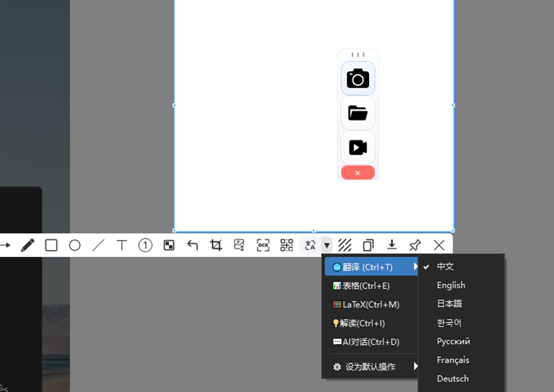Select Deutsch as translation language
This screenshot has width=554, height=392.
click(x=461, y=379)
